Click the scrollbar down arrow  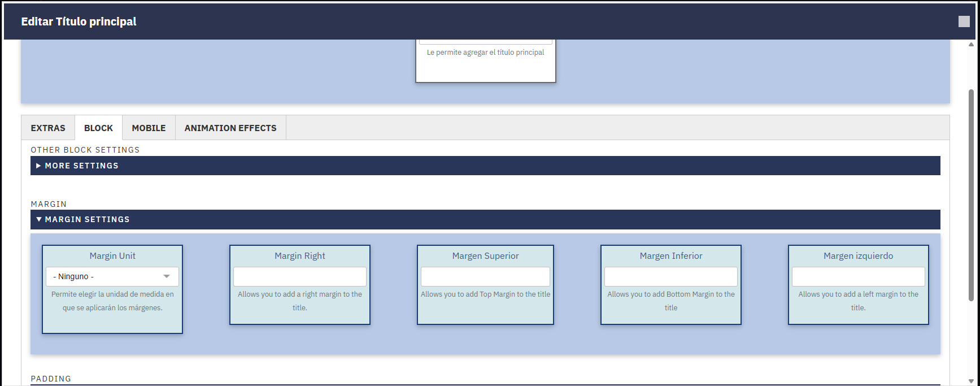coord(971,381)
